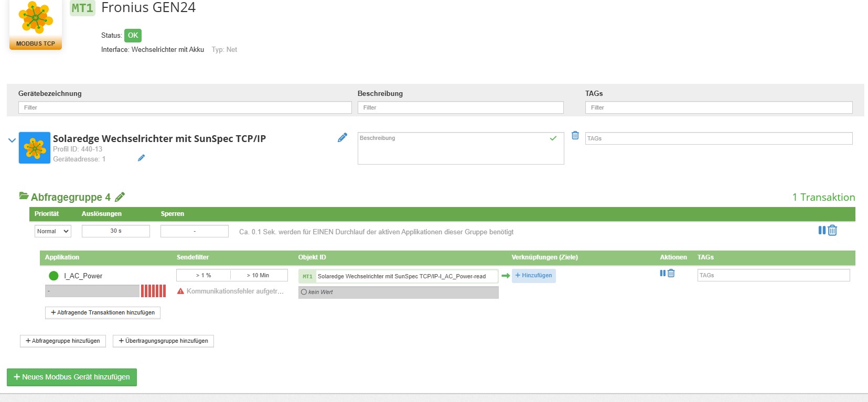
Task: Delete Abfragegruppe 4 with trash icon
Action: [832, 230]
